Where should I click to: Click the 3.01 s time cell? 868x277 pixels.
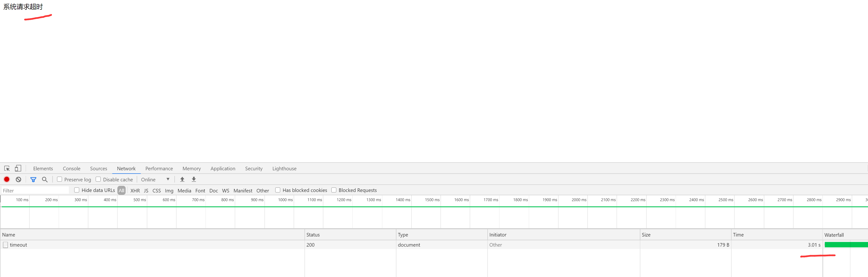point(777,245)
